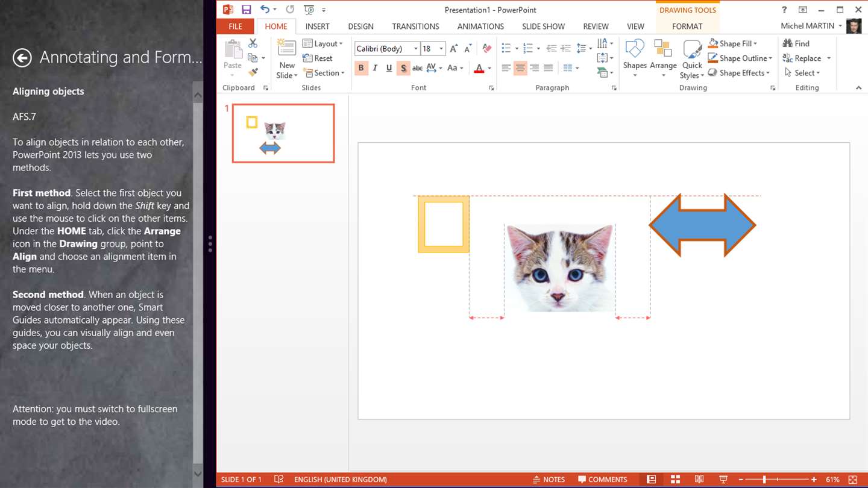Image resolution: width=868 pixels, height=488 pixels.
Task: Open the FILE tab
Action: (x=236, y=27)
